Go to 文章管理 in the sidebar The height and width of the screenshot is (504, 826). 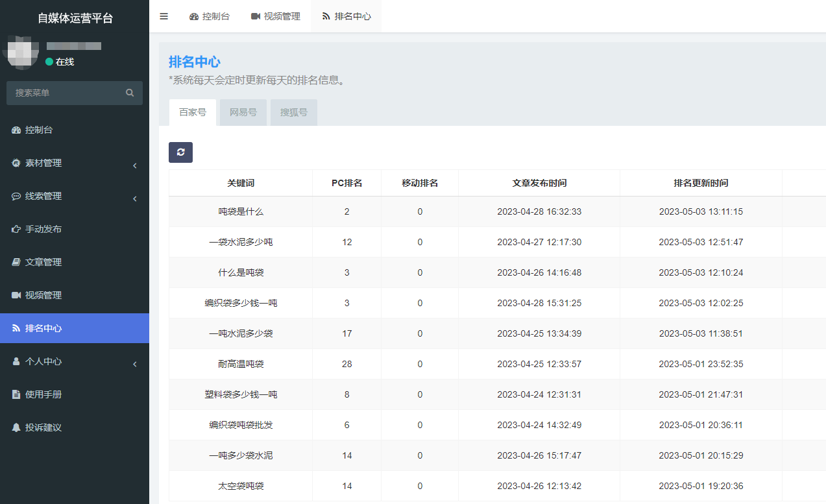tap(43, 262)
